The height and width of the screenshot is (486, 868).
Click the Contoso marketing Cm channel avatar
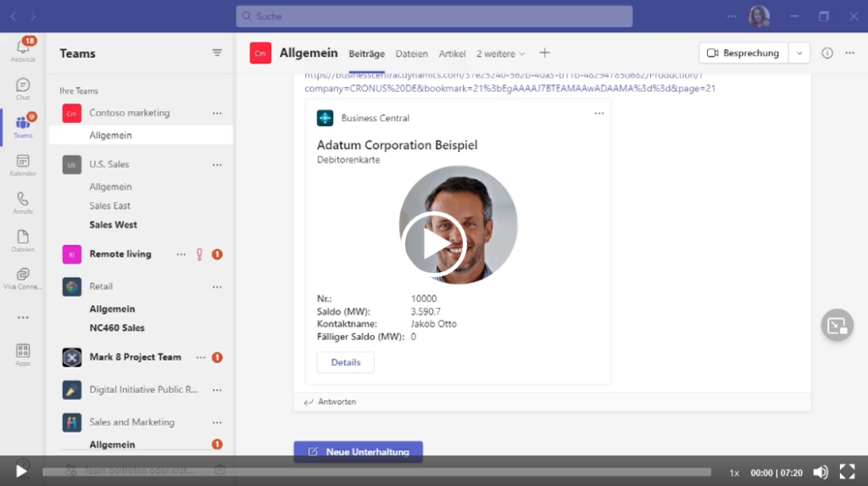[260, 53]
